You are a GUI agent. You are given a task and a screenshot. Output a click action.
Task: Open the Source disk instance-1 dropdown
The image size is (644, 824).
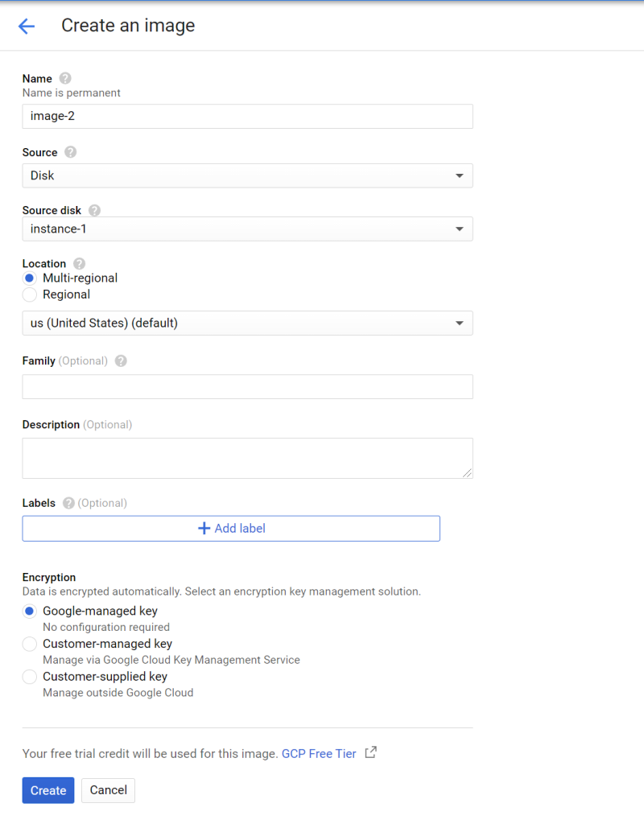click(x=248, y=229)
